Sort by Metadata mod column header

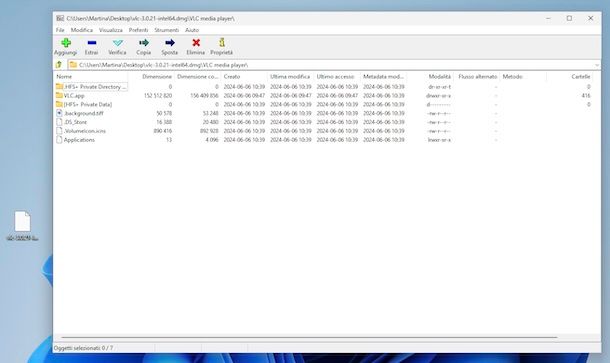coord(384,77)
